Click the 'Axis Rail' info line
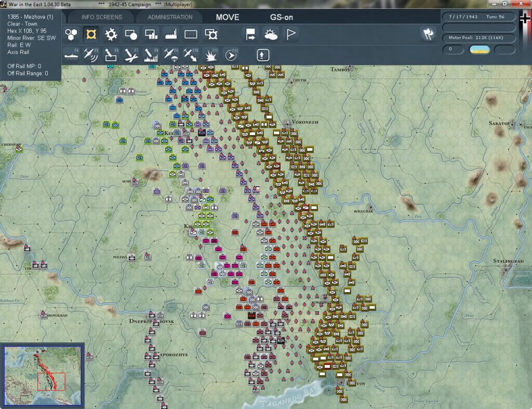Viewport: 532px width, 409px height. [18, 52]
